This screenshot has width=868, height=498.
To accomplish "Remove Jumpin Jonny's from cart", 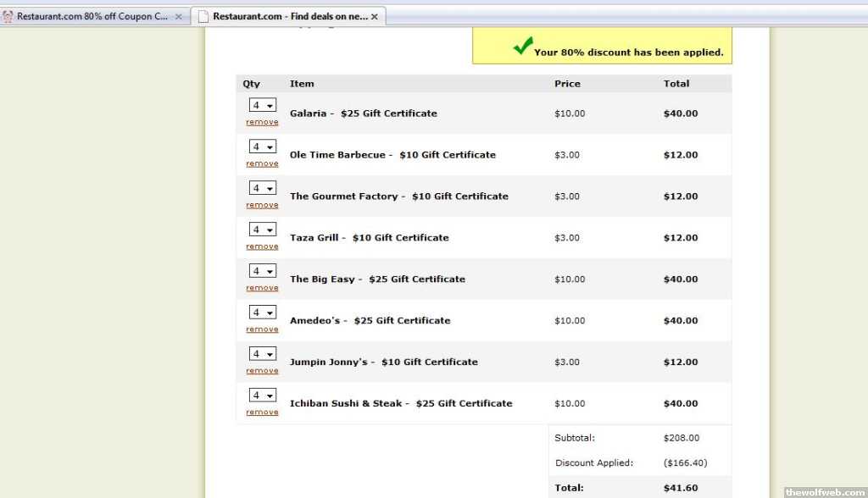I will click(x=262, y=371).
